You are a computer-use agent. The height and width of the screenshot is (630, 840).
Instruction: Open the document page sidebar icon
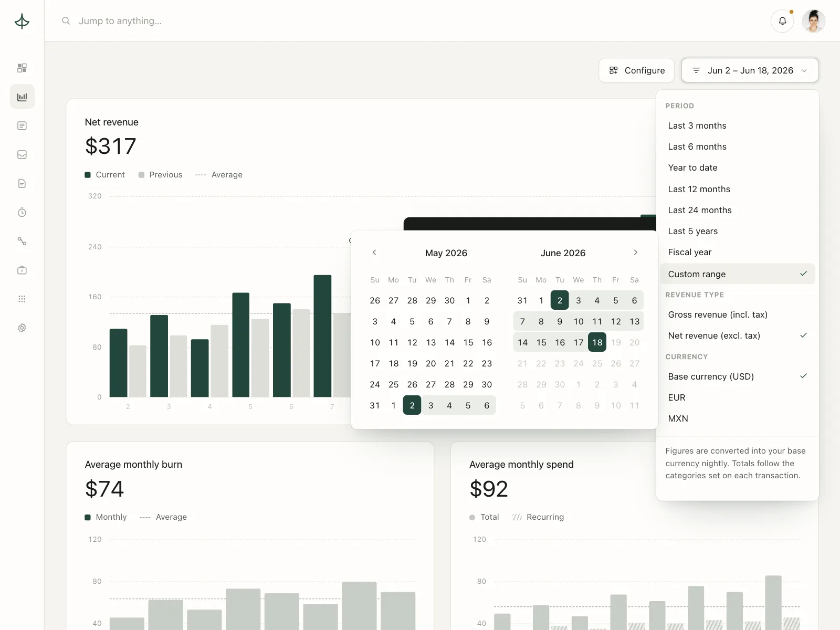[x=22, y=184]
